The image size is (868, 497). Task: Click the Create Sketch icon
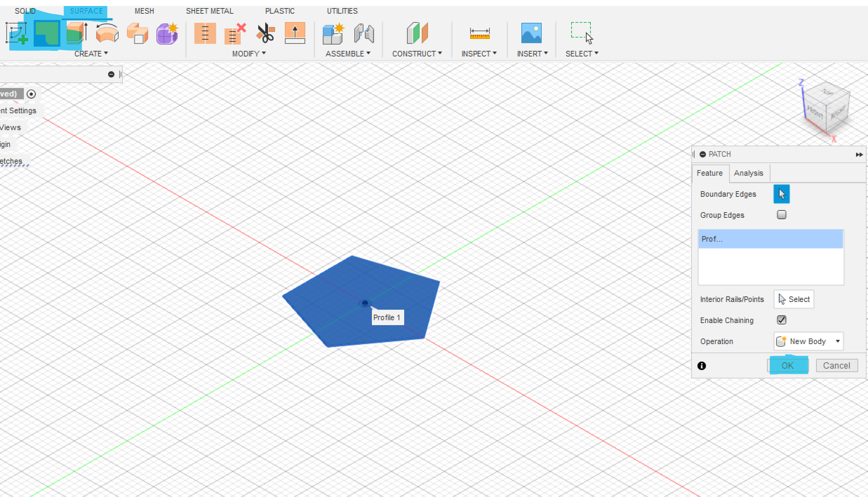(x=16, y=34)
